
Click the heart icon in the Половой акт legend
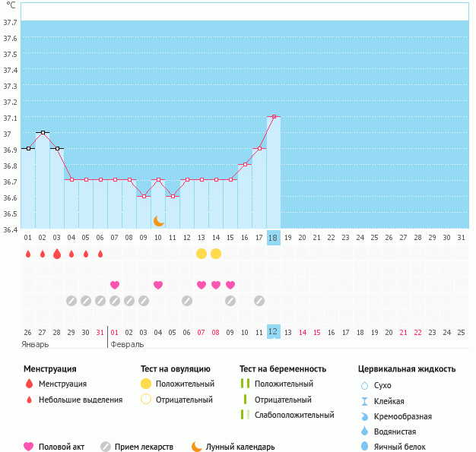pyautogui.click(x=29, y=447)
